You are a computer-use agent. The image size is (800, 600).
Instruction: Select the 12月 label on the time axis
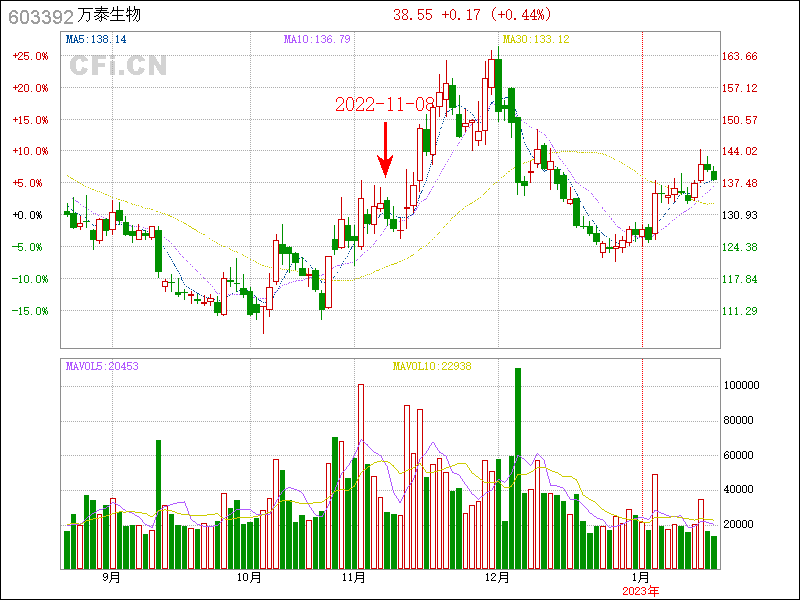point(498,577)
